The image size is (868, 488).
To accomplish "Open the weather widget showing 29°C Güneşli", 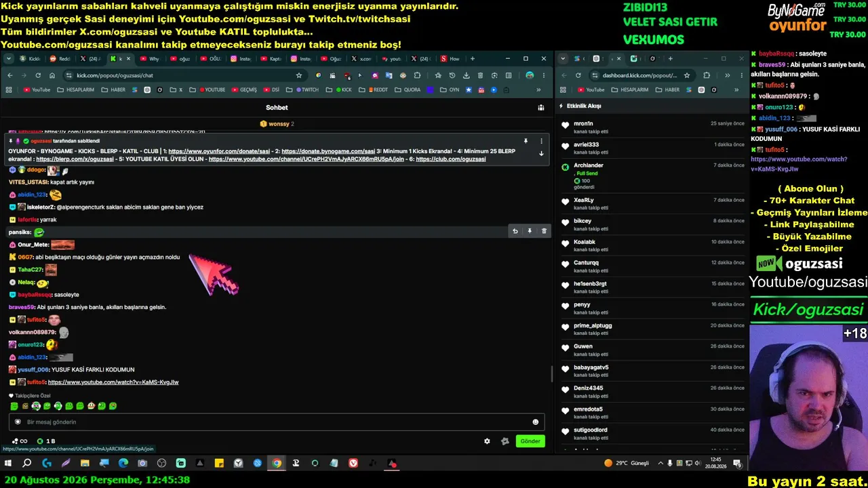I will pyautogui.click(x=627, y=464).
